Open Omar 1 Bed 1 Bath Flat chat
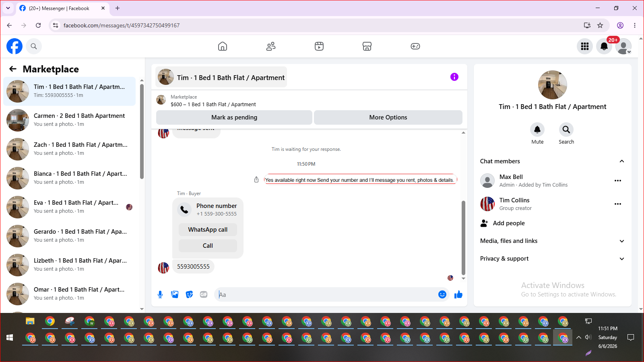Image resolution: width=644 pixels, height=362 pixels. pyautogui.click(x=69, y=294)
